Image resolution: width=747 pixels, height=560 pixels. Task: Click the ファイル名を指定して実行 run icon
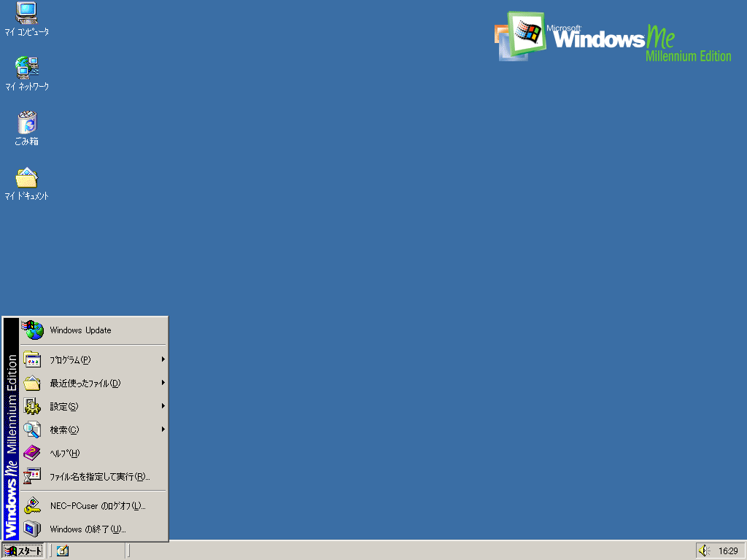32,476
